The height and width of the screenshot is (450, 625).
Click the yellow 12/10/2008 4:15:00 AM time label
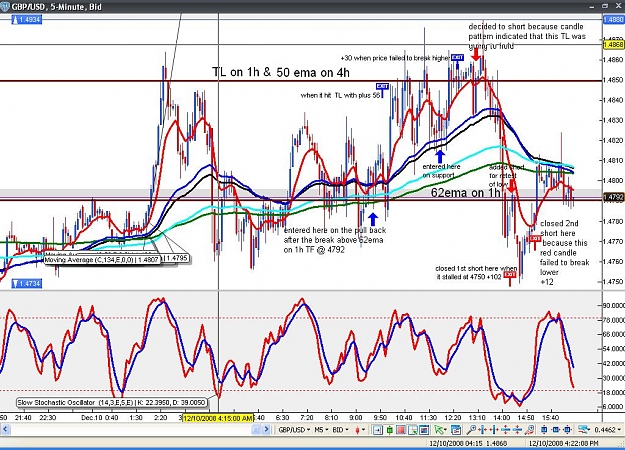coord(218,418)
